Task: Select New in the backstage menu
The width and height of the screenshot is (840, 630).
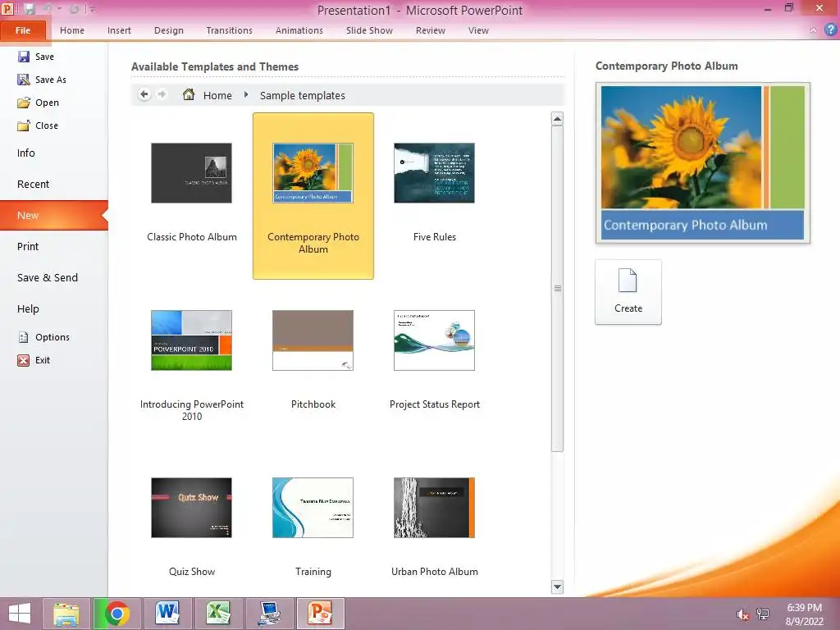Action: (53, 216)
